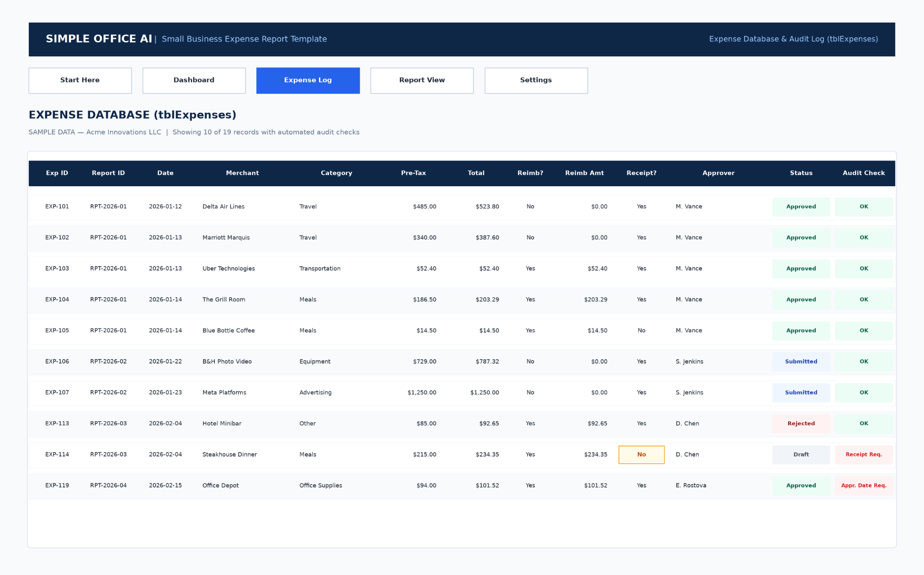This screenshot has height=575, width=924.
Task: Select the Expense Log tab
Action: [x=308, y=80]
